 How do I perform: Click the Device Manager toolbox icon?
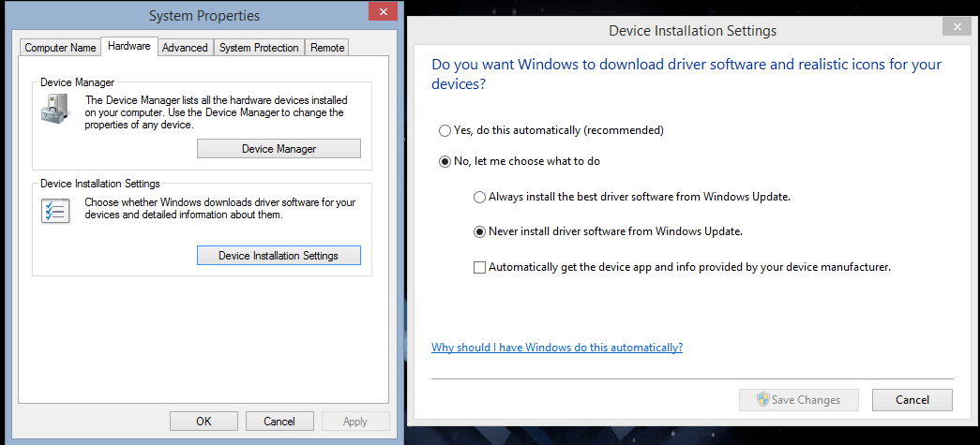[x=57, y=109]
